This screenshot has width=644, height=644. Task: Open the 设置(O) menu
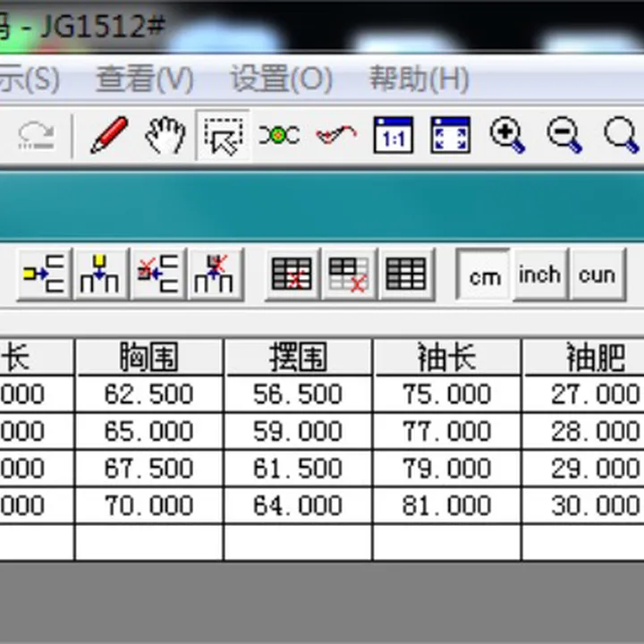point(281,80)
